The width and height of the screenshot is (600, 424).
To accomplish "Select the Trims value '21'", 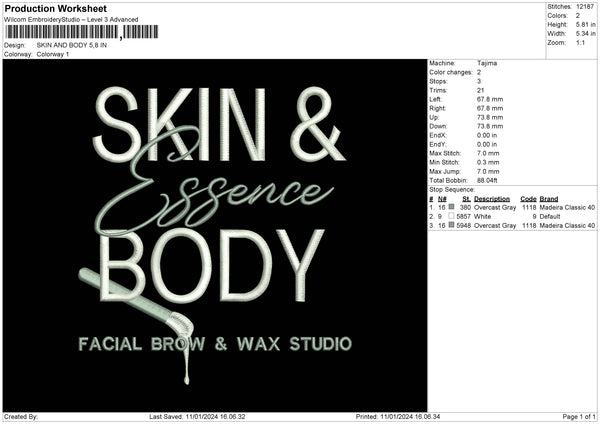I will 480,90.
